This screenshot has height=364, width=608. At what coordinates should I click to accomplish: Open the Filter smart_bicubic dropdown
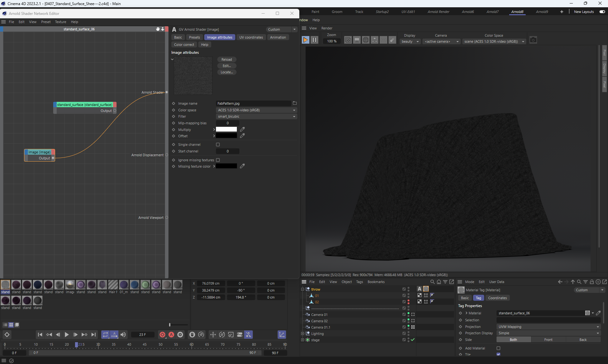(x=256, y=116)
